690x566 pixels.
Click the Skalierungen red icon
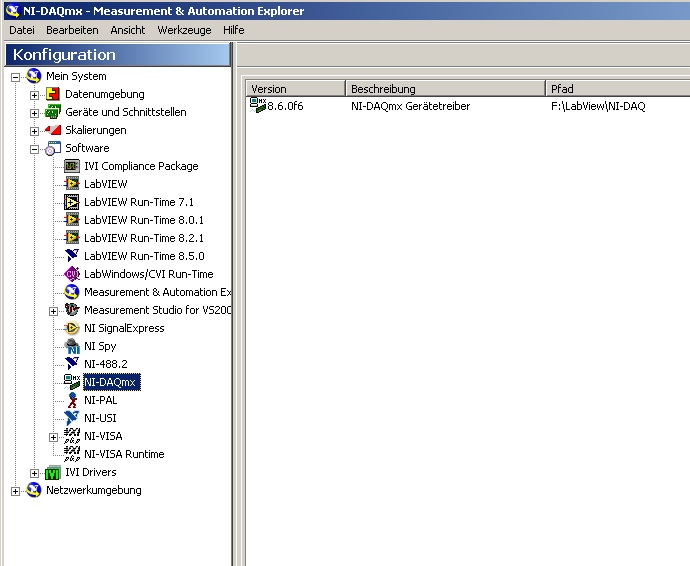pyautogui.click(x=53, y=130)
